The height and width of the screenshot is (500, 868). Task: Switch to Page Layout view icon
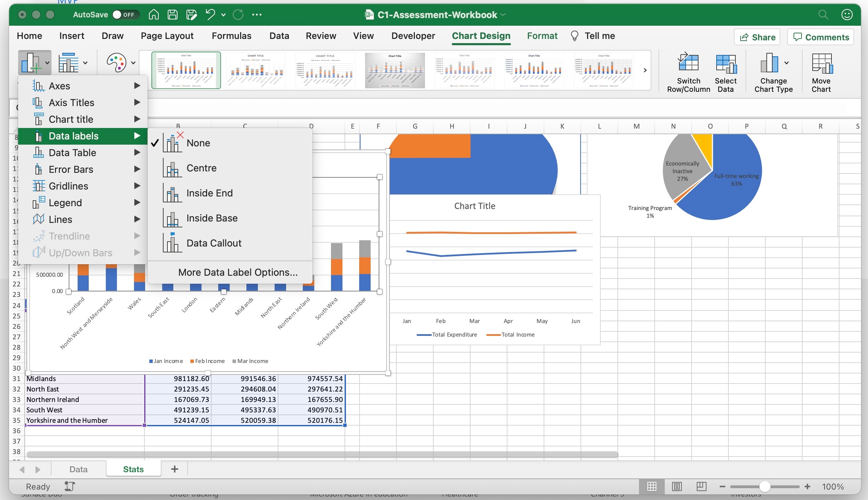click(677, 486)
